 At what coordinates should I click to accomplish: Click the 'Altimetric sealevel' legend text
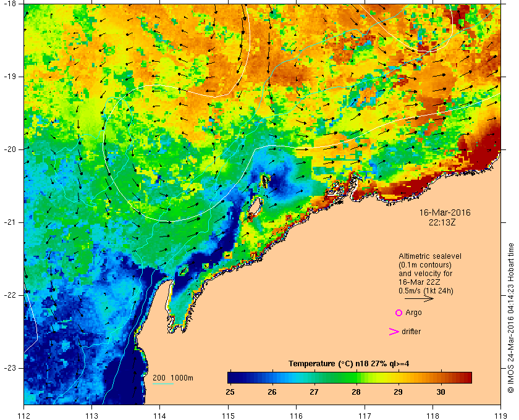430,256
